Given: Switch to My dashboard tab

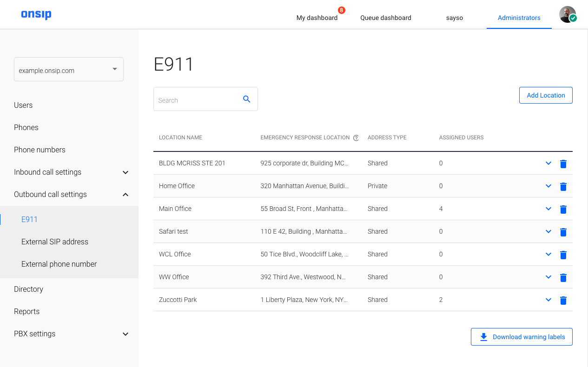Looking at the screenshot, I should [x=317, y=18].
